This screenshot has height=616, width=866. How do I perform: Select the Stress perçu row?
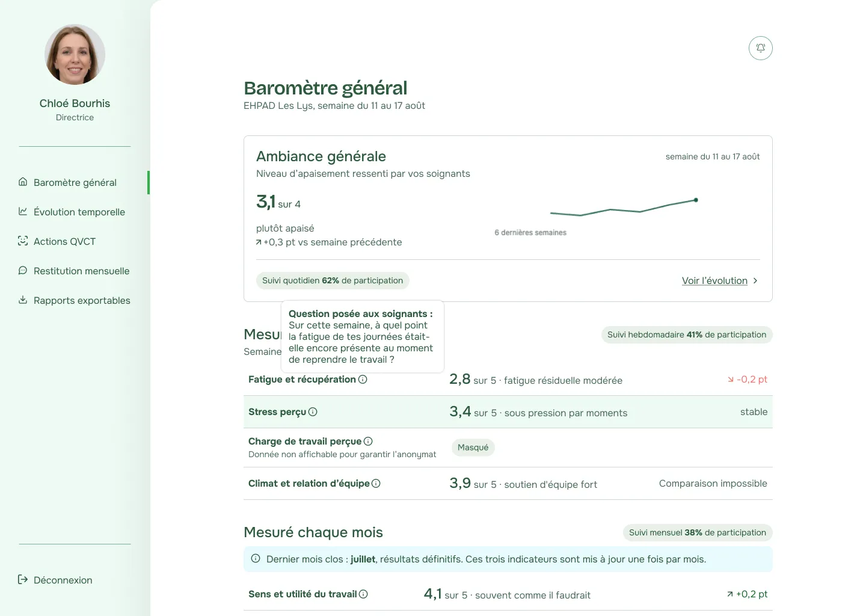tap(508, 412)
